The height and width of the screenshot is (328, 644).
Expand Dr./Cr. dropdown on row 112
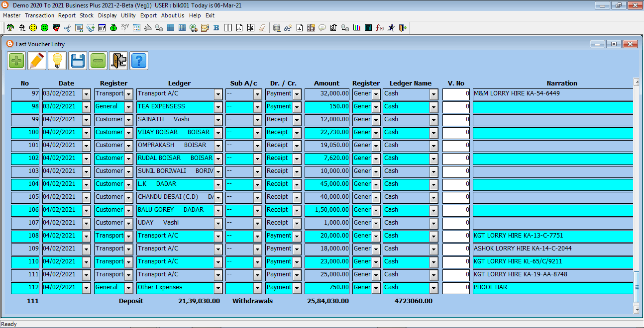pyautogui.click(x=297, y=288)
